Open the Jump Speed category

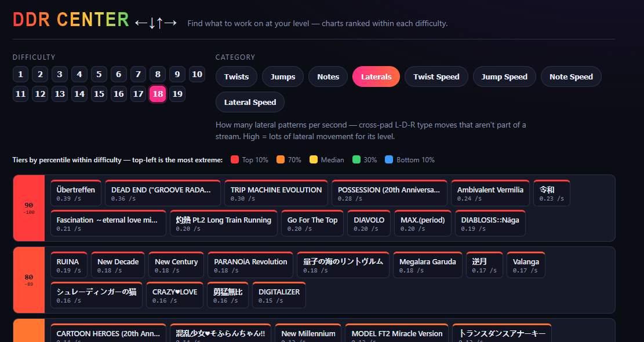point(504,77)
